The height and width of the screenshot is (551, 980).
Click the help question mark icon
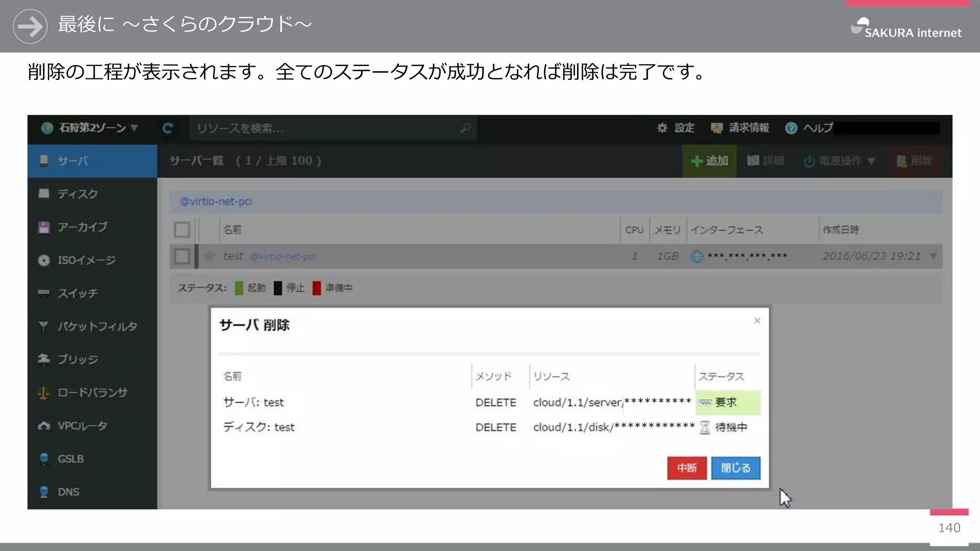[791, 128]
